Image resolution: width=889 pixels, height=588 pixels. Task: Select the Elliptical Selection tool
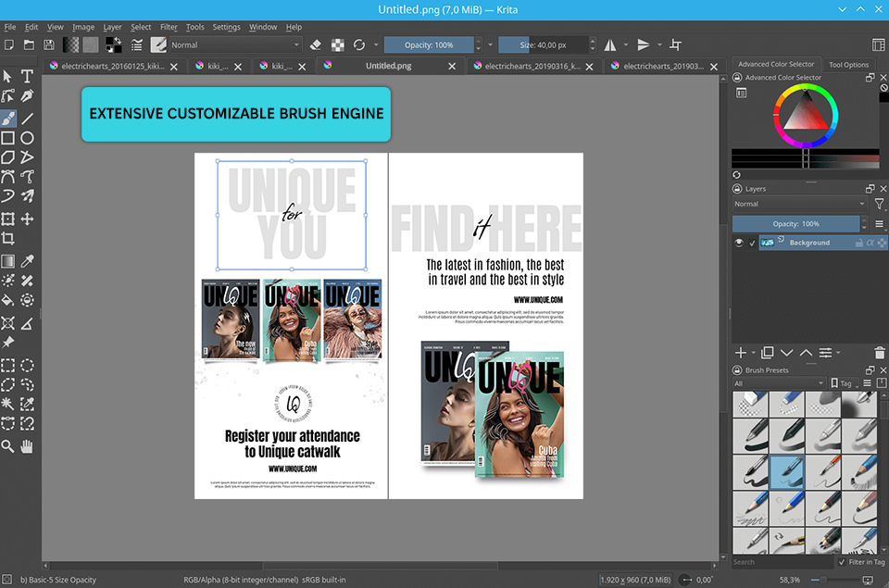27,366
